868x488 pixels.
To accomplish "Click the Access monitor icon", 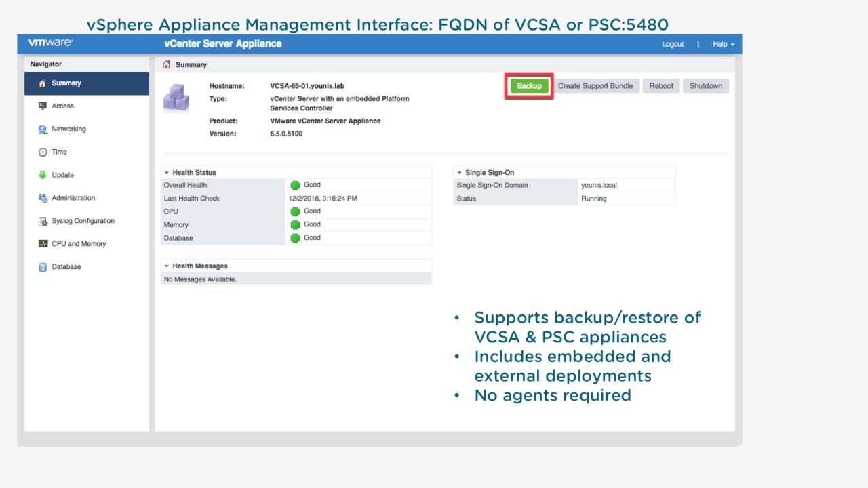I will 43,106.
